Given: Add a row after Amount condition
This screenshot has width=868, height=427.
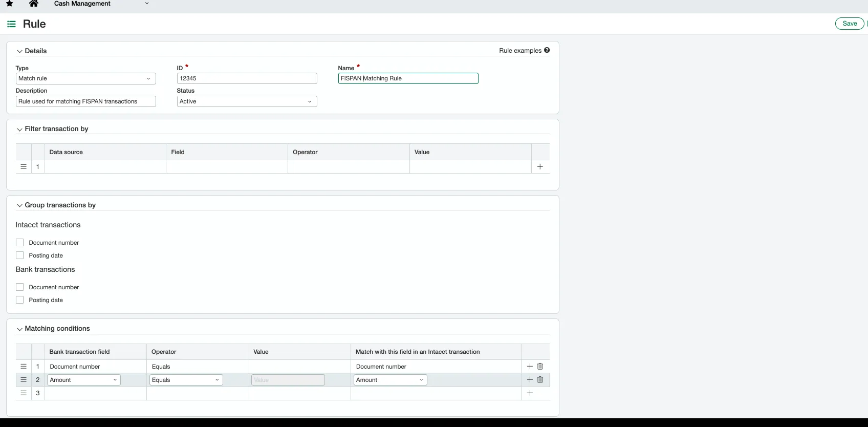Looking at the screenshot, I should tap(530, 379).
